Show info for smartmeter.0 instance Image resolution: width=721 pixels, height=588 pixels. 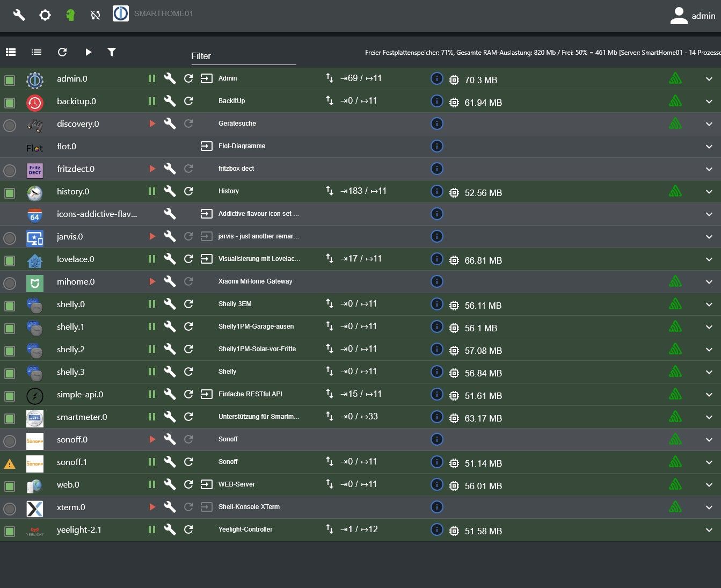[437, 417]
